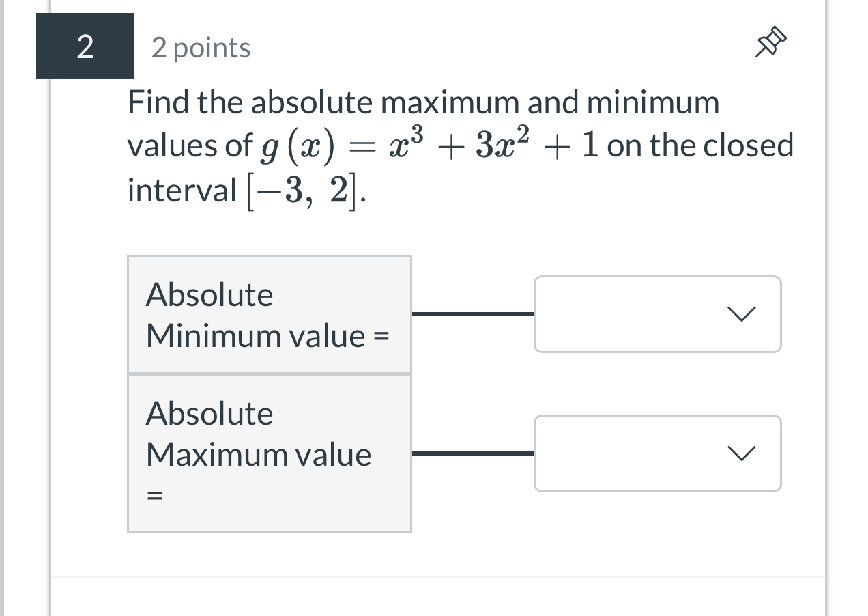Select the 2 points label
868x616 pixels.
[x=200, y=48]
